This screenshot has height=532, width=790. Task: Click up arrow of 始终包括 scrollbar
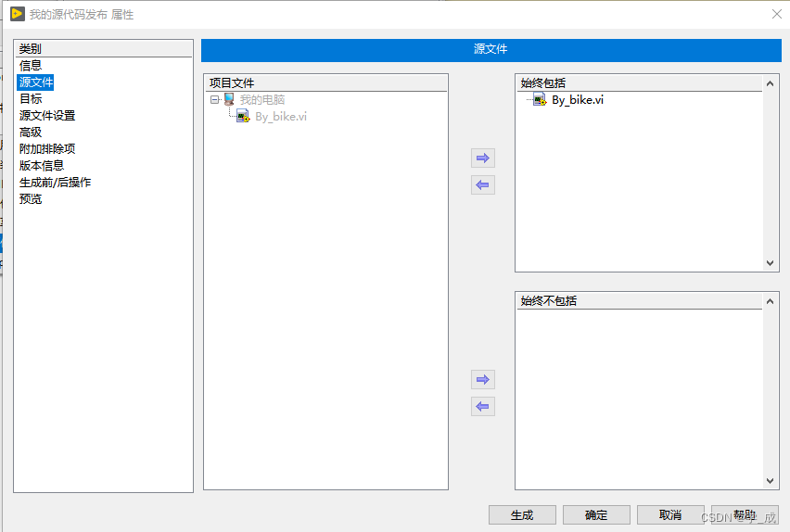(x=770, y=83)
